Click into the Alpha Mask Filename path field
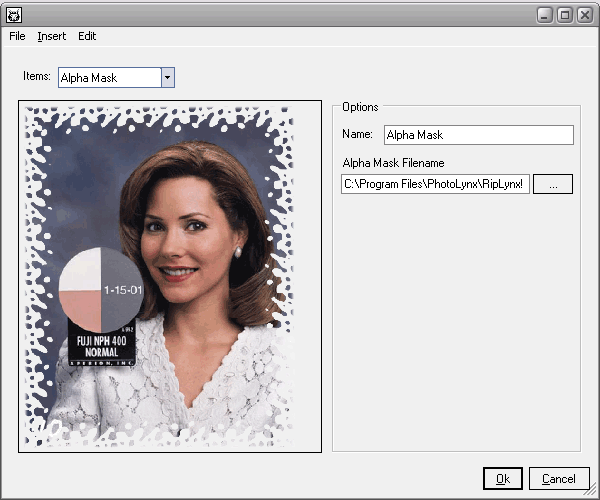The image size is (600, 500). (435, 184)
